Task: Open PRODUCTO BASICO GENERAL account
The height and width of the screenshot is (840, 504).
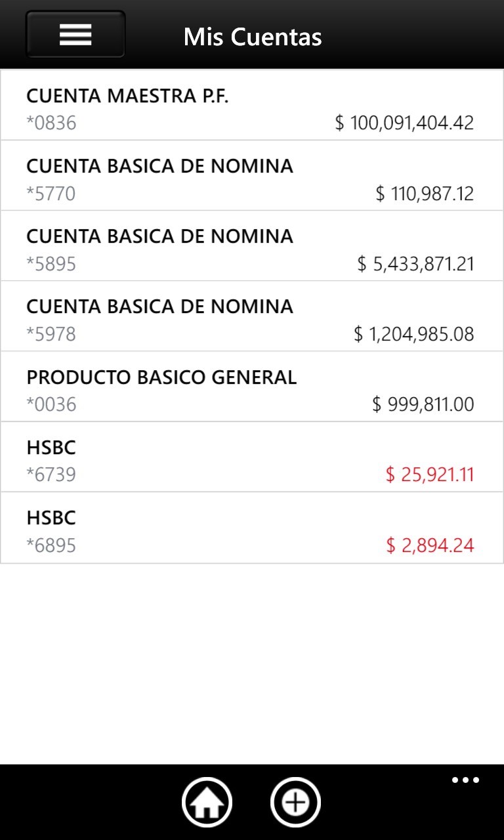Action: pyautogui.click(x=252, y=386)
